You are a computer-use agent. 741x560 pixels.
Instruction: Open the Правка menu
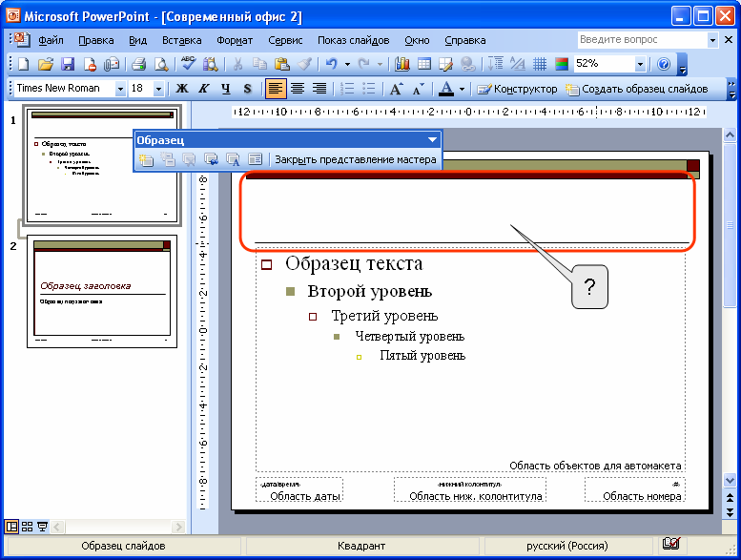tap(96, 40)
